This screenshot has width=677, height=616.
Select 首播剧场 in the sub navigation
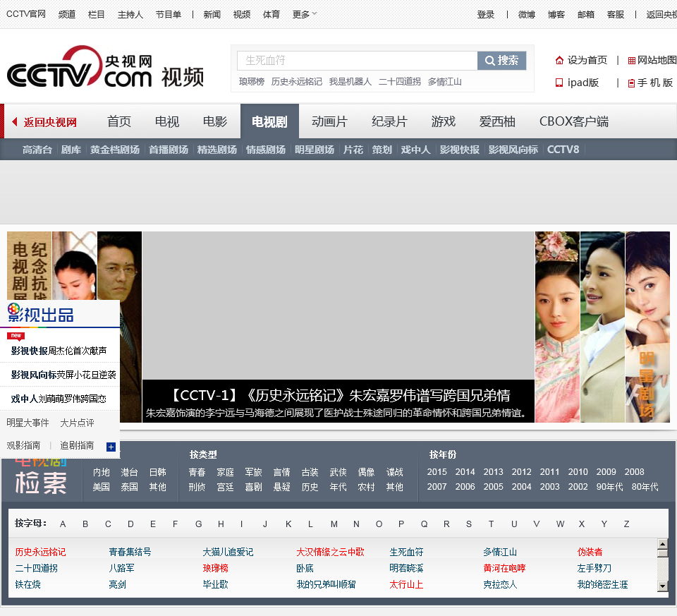(x=169, y=150)
